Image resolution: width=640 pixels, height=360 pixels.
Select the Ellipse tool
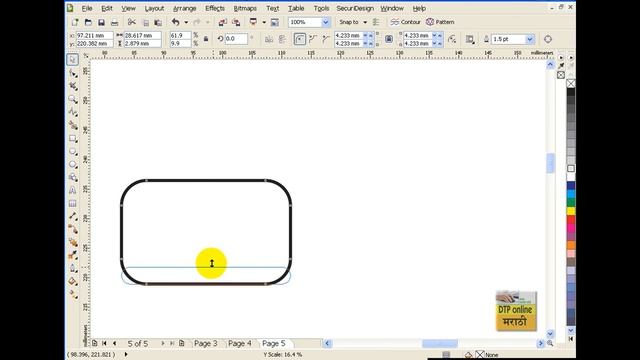pos(73,151)
